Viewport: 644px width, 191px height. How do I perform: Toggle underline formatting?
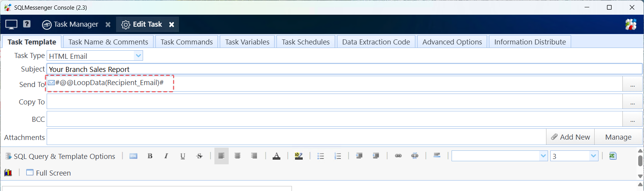(x=183, y=156)
